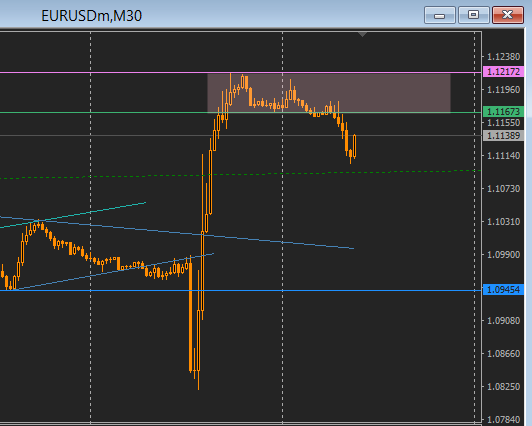Click the blue 1.09454 price label

(x=504, y=290)
